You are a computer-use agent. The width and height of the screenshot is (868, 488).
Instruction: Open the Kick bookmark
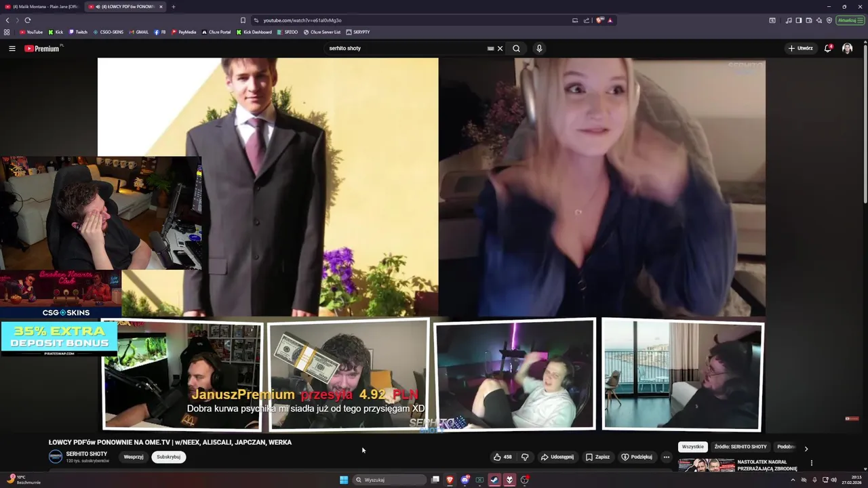56,32
